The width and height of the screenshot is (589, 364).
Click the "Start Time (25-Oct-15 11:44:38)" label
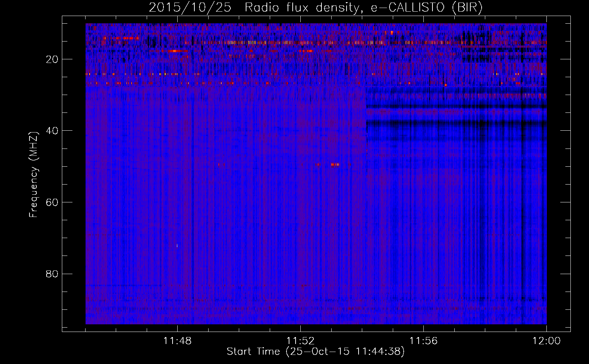316,352
